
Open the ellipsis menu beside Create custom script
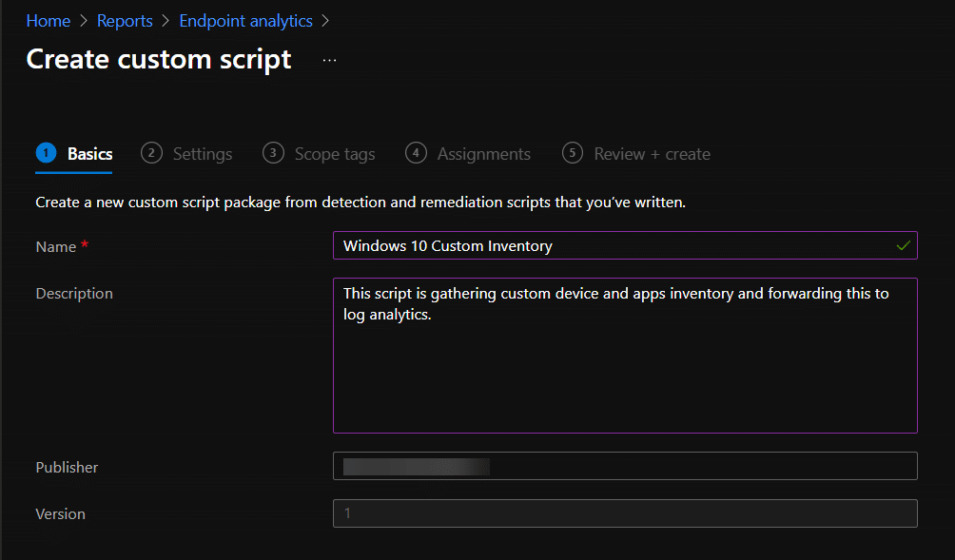329,60
